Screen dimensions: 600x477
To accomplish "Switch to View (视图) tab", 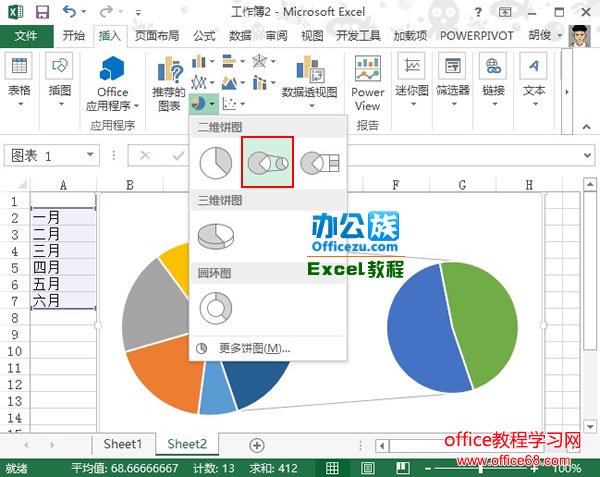I will pyautogui.click(x=312, y=36).
